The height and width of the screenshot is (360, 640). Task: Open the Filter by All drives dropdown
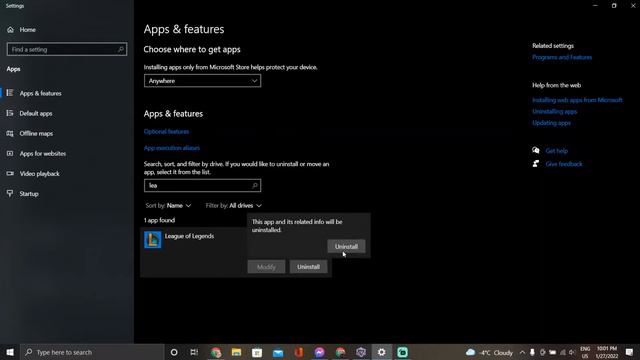coord(233,205)
